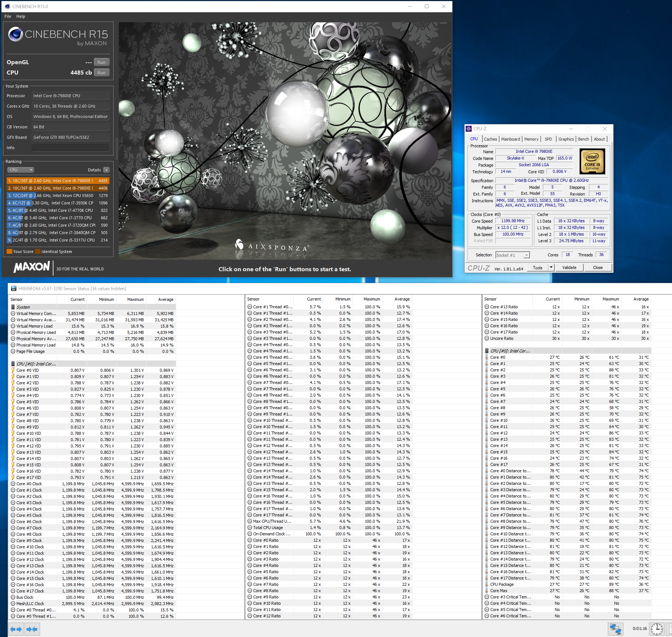Select ranking entry 5 Core i7-4770K
This screenshot has height=637, width=672.
[x=58, y=210]
